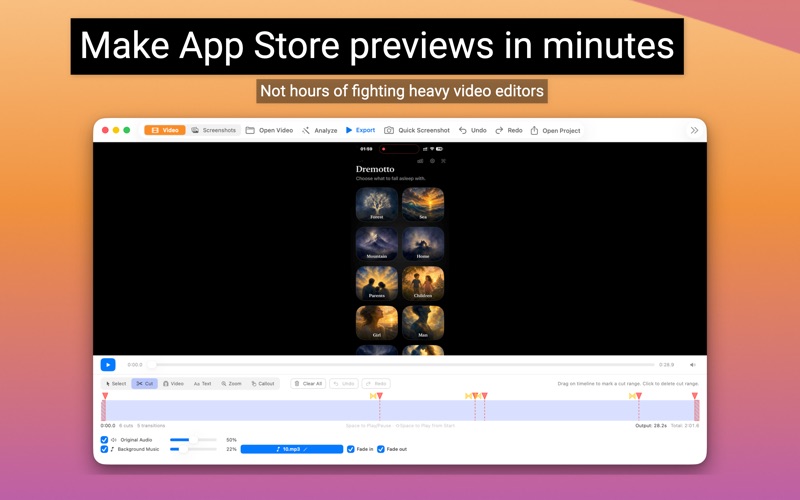Click the Man thumbnail in the preview
Viewport: 800px width, 500px height.
[423, 322]
